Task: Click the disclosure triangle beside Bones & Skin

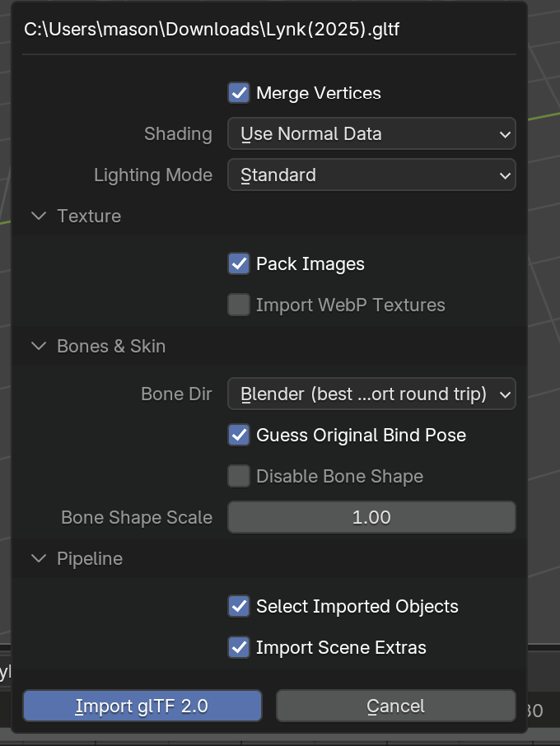Action: 39,346
